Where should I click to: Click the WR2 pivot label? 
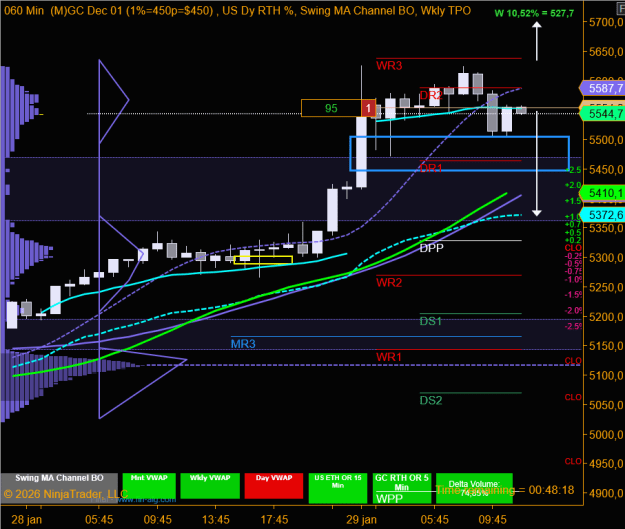tap(389, 283)
